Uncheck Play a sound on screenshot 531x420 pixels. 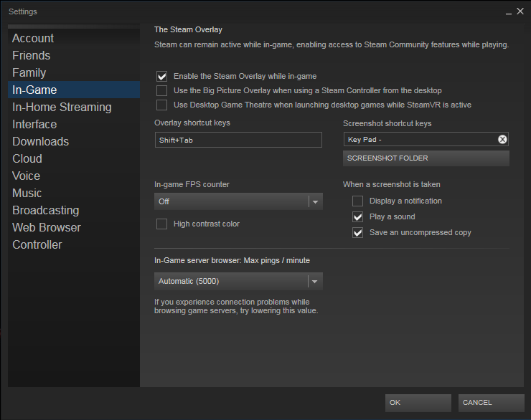click(357, 217)
